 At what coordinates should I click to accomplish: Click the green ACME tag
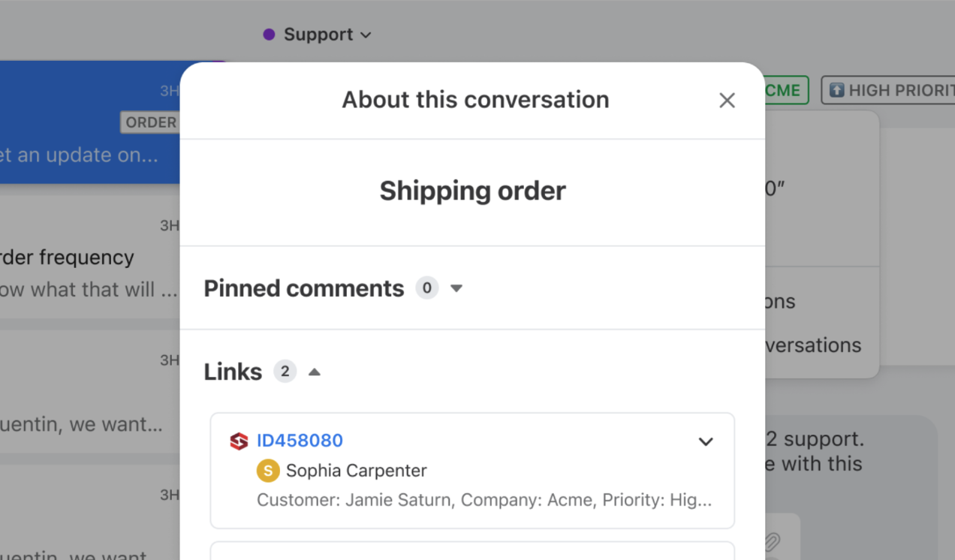pyautogui.click(x=785, y=90)
